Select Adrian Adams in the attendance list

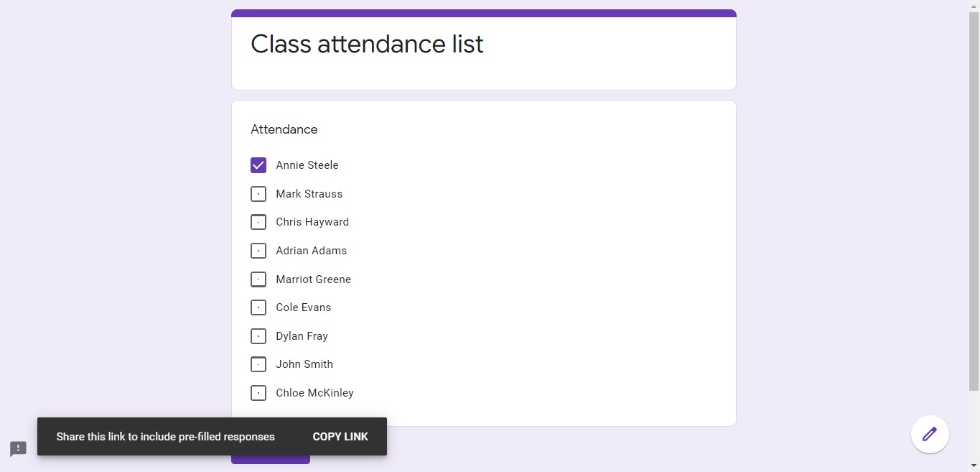coord(258,250)
